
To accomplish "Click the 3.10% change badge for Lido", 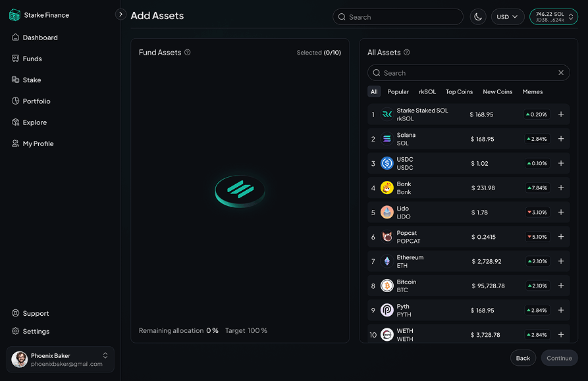I will click(x=537, y=212).
